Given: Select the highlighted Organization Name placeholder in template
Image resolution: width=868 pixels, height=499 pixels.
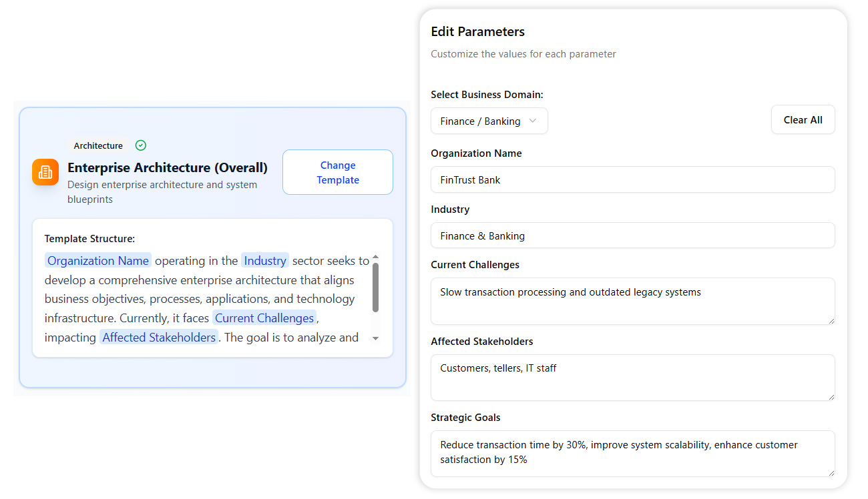Looking at the screenshot, I should (98, 260).
